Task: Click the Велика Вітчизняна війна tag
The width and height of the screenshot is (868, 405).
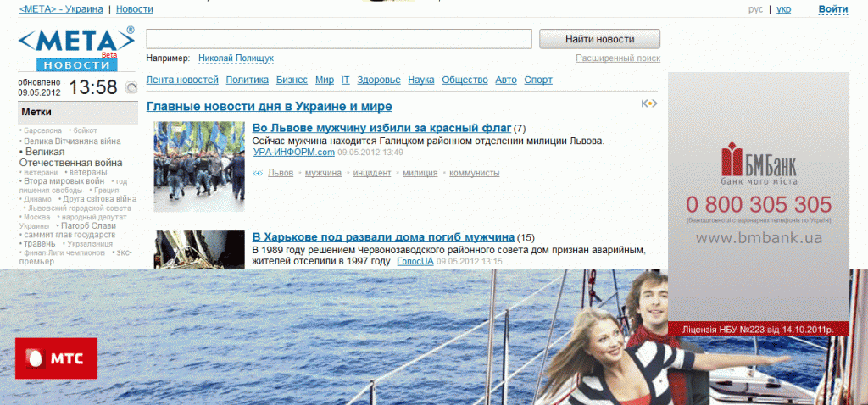Action: tap(72, 141)
